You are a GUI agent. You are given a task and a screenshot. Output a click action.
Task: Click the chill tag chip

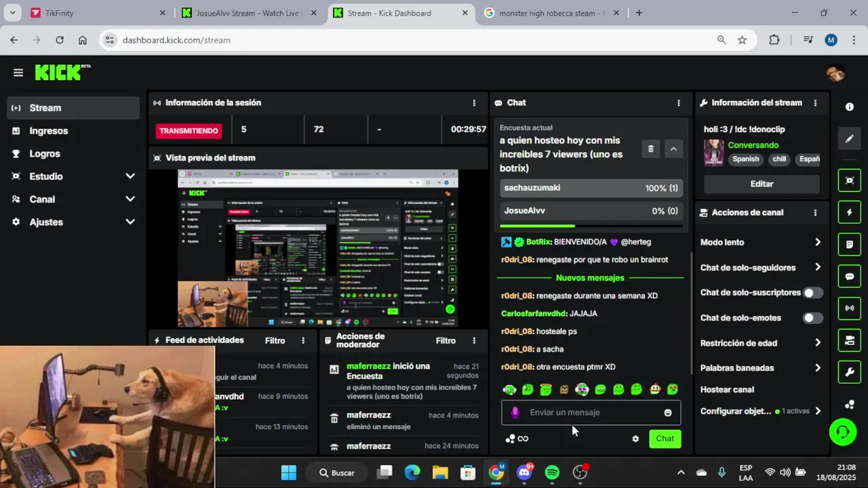[779, 159]
